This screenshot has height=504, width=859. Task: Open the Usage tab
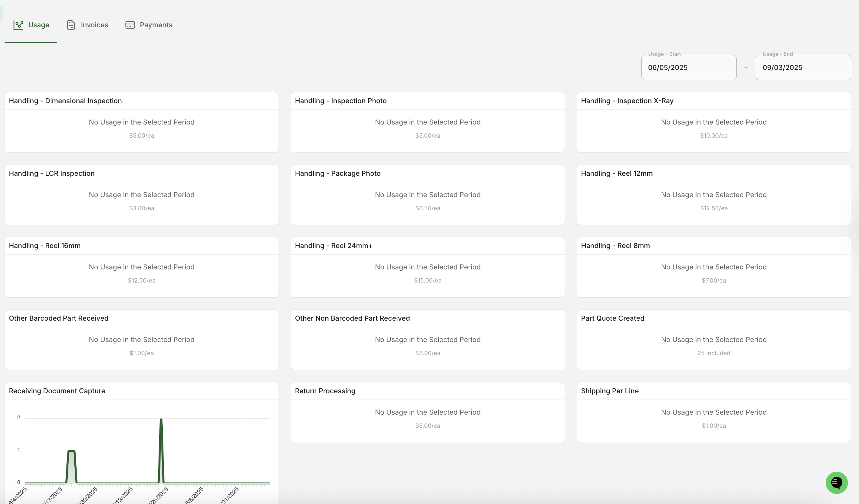31,25
